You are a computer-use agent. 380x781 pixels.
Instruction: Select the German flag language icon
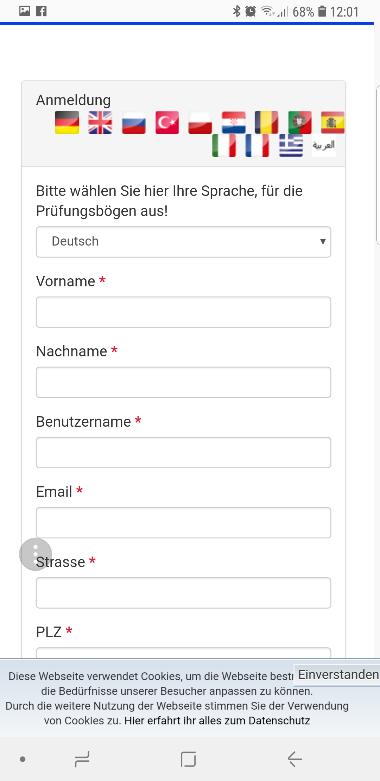67,123
